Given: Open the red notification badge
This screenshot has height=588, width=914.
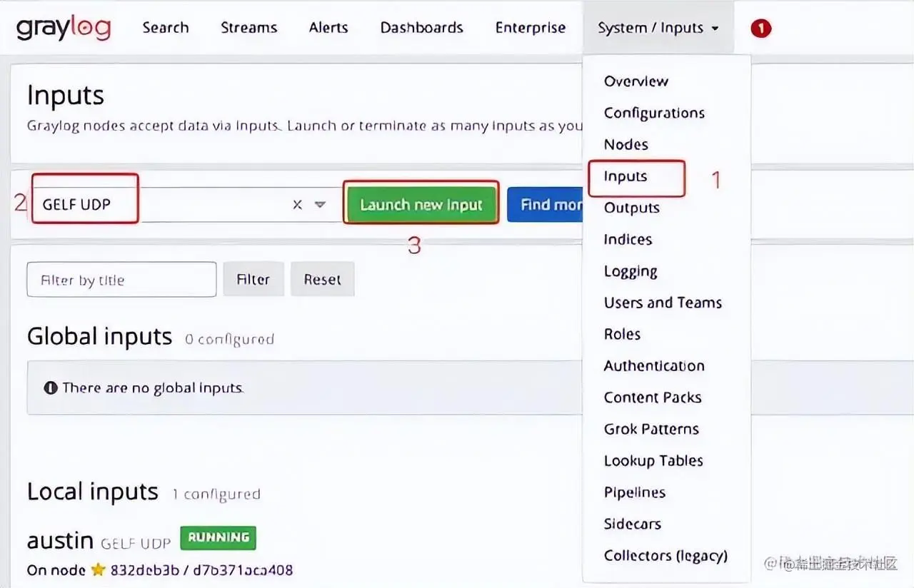Looking at the screenshot, I should coord(760,29).
